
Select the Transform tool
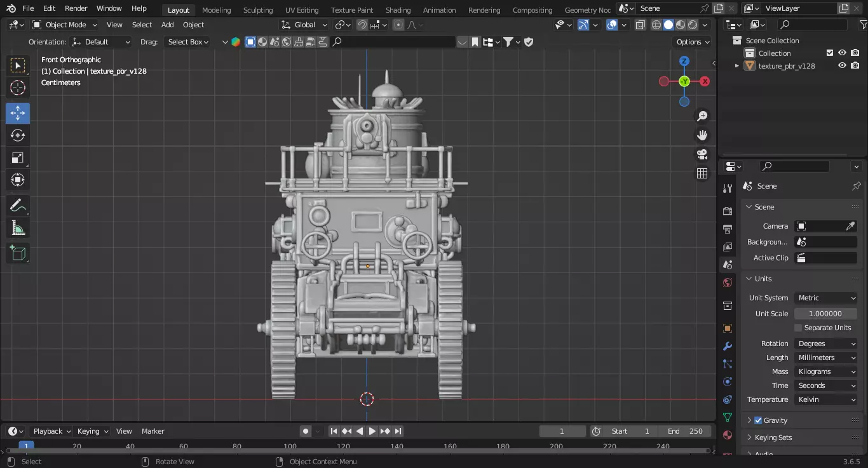tap(18, 180)
